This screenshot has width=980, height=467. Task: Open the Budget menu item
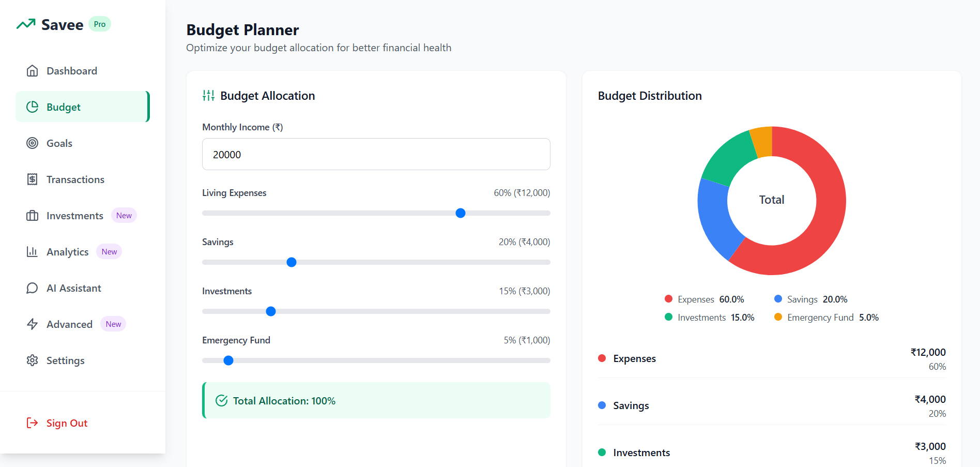pyautogui.click(x=83, y=107)
